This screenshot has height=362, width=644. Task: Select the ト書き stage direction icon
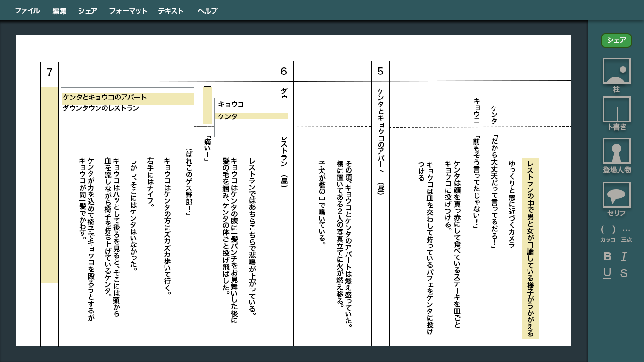tap(616, 109)
